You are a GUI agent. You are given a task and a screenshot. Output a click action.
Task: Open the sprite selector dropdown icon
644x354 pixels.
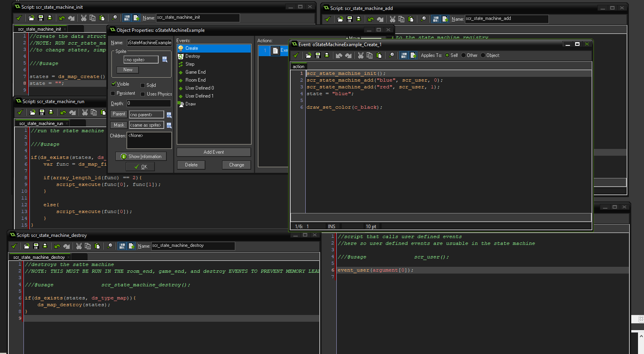[165, 60]
